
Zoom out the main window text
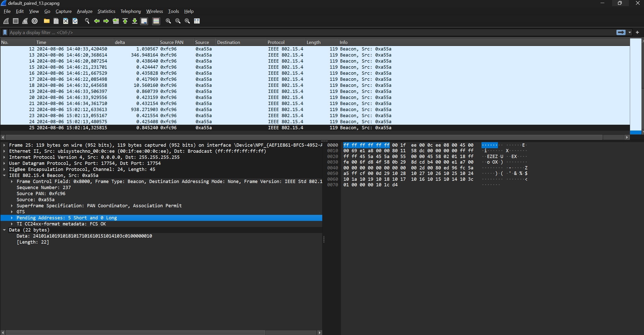click(178, 21)
